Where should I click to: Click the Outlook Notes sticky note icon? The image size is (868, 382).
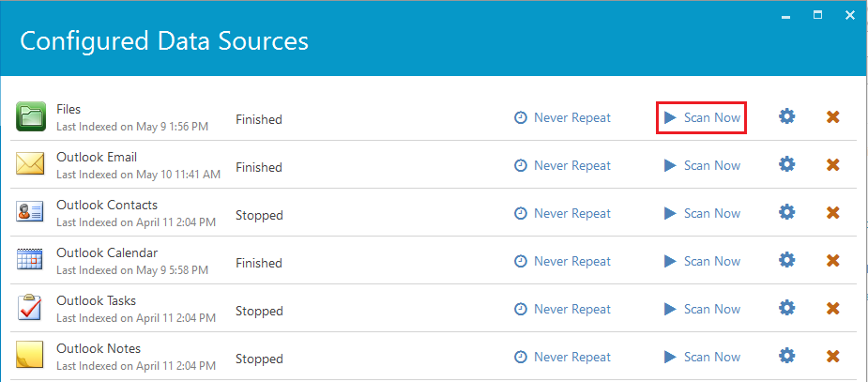31,356
